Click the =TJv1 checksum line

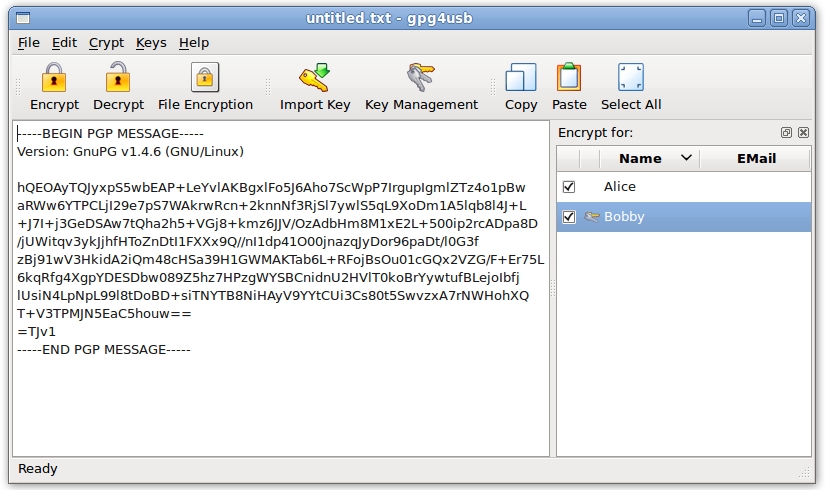coord(36,332)
